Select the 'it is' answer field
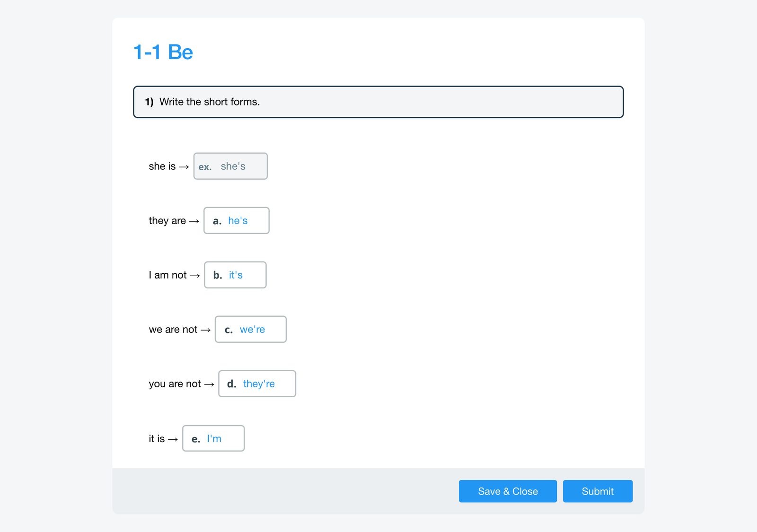The width and height of the screenshot is (757, 532). (213, 438)
